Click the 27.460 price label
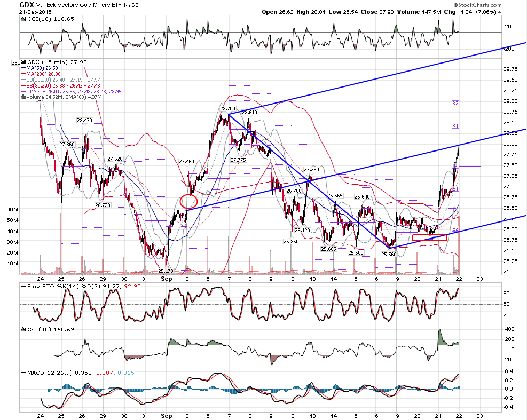 186,162
